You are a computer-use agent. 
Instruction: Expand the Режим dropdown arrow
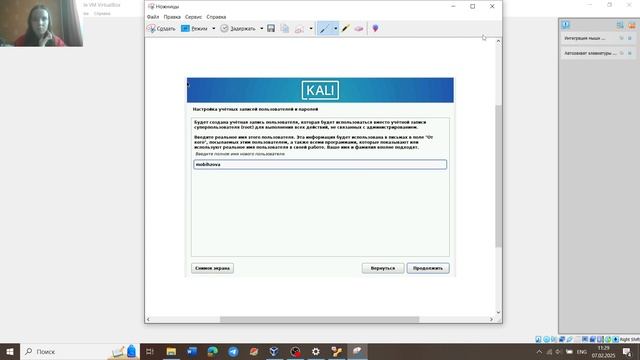[213, 29]
